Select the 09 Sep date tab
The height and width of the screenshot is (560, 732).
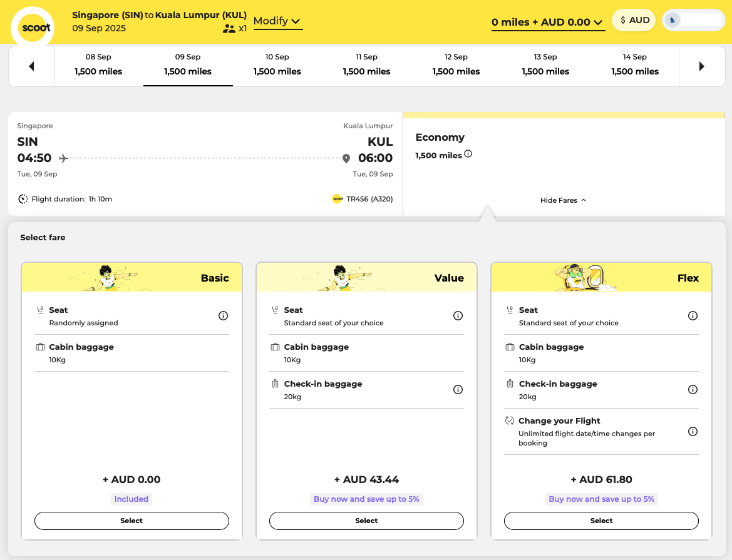188,66
